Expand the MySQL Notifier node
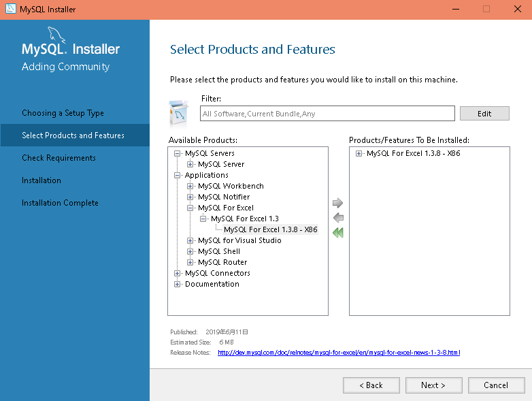532x401 pixels. click(x=190, y=197)
